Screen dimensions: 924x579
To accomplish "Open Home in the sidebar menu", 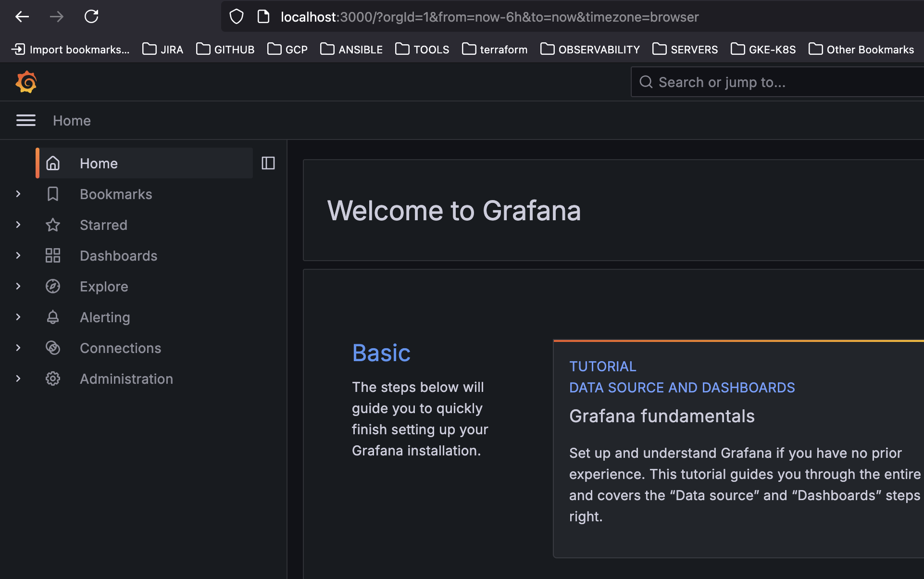I will click(144, 164).
